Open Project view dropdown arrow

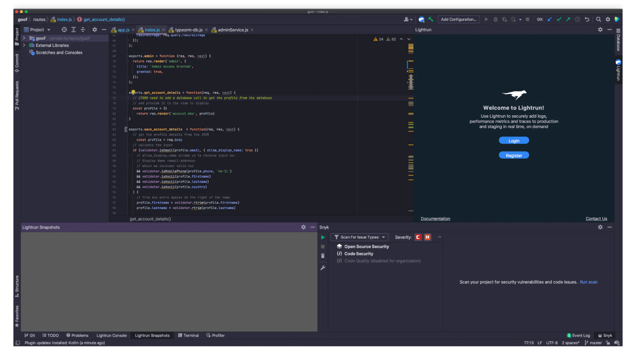pos(49,30)
